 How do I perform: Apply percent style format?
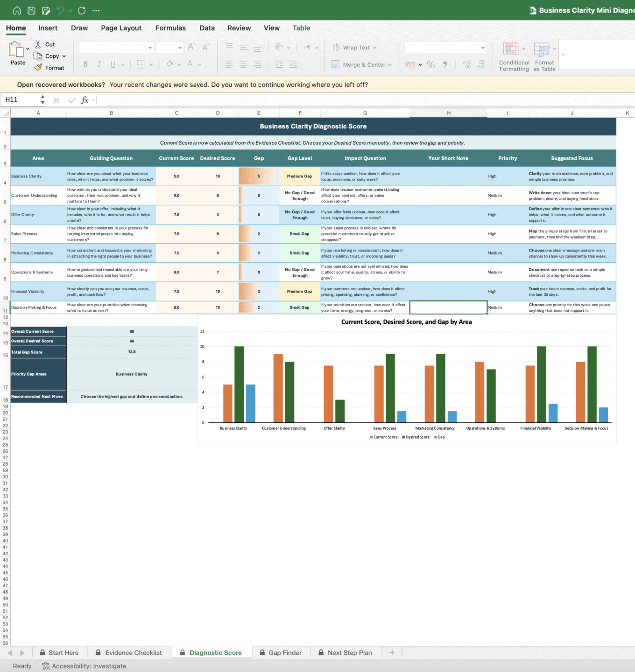click(x=431, y=64)
